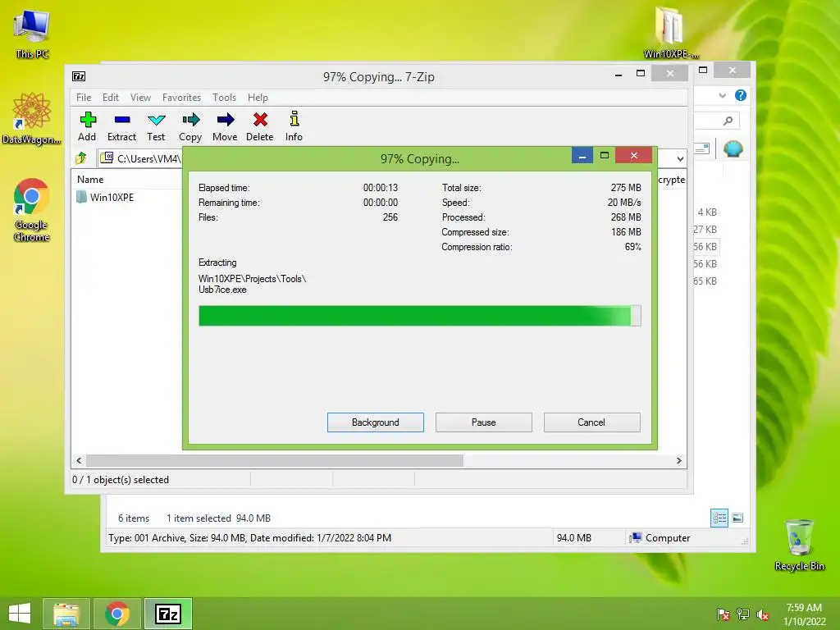Viewport: 840px width, 630px height.
Task: Click the 7-Zip taskbar button
Action: pos(168,614)
